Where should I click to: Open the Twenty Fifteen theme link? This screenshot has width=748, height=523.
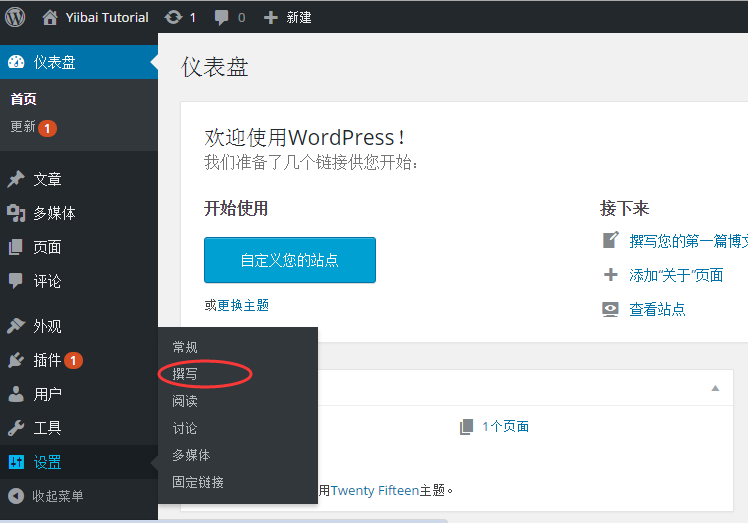(374, 491)
